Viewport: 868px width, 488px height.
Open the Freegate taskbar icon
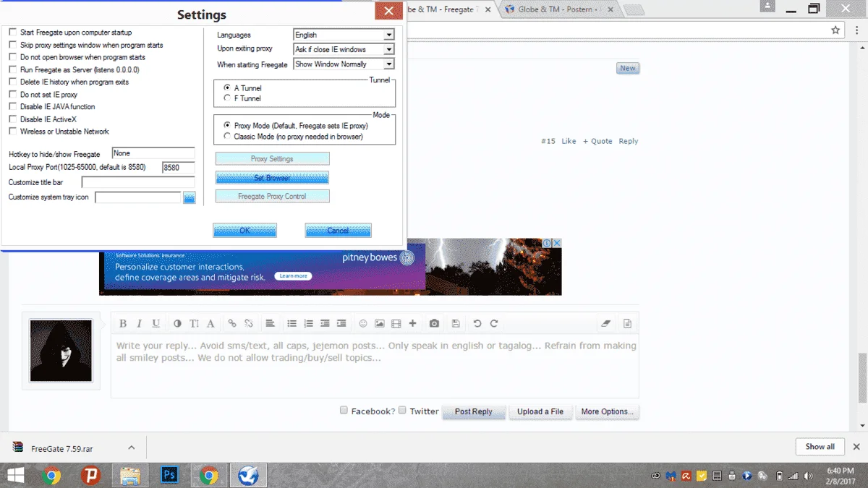click(x=248, y=475)
